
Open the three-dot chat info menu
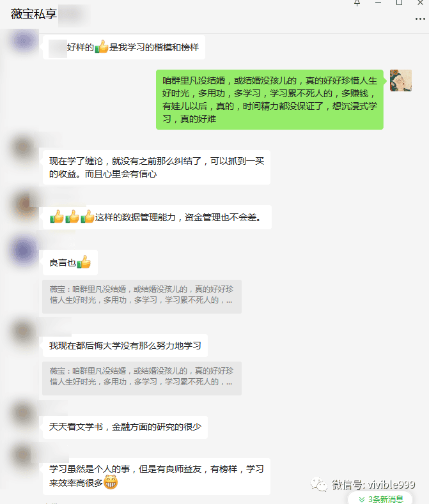[x=420, y=19]
